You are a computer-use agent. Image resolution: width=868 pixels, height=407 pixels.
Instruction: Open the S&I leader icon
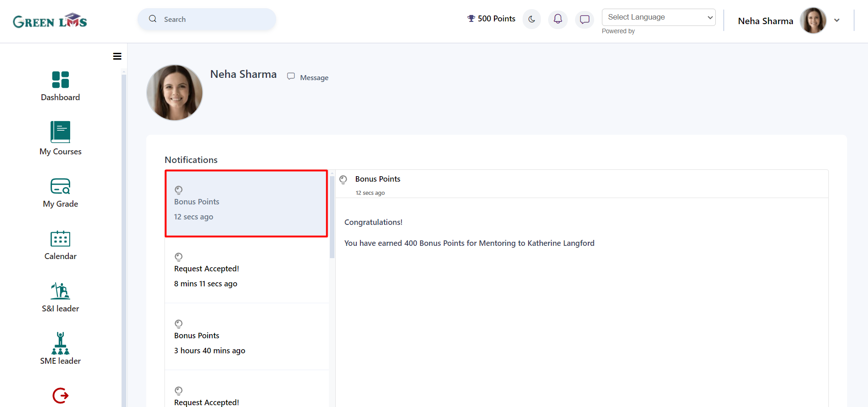61,291
